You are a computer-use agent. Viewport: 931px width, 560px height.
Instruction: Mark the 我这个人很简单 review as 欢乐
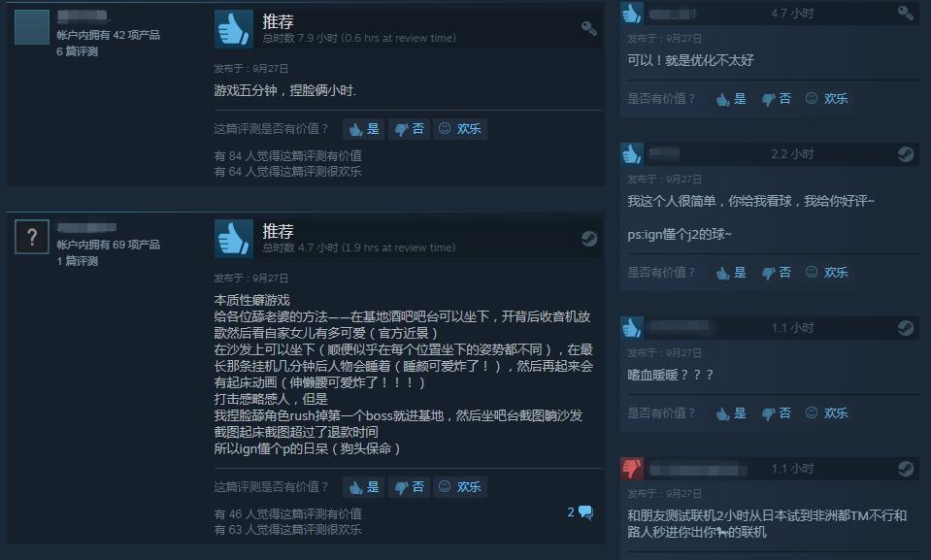point(826,273)
